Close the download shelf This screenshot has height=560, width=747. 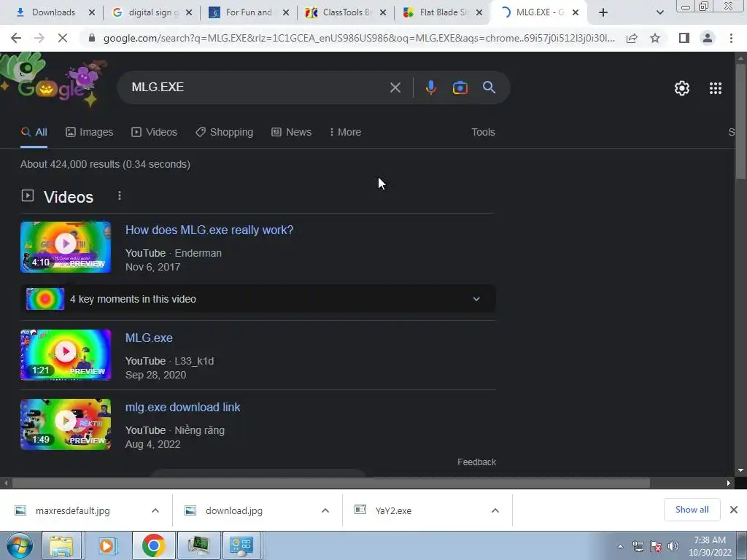tap(734, 510)
